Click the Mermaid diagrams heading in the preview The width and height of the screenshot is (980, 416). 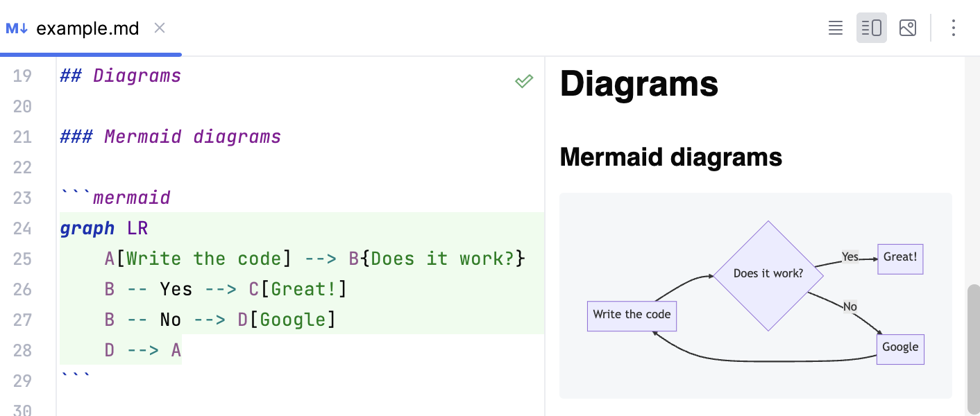pyautogui.click(x=671, y=157)
